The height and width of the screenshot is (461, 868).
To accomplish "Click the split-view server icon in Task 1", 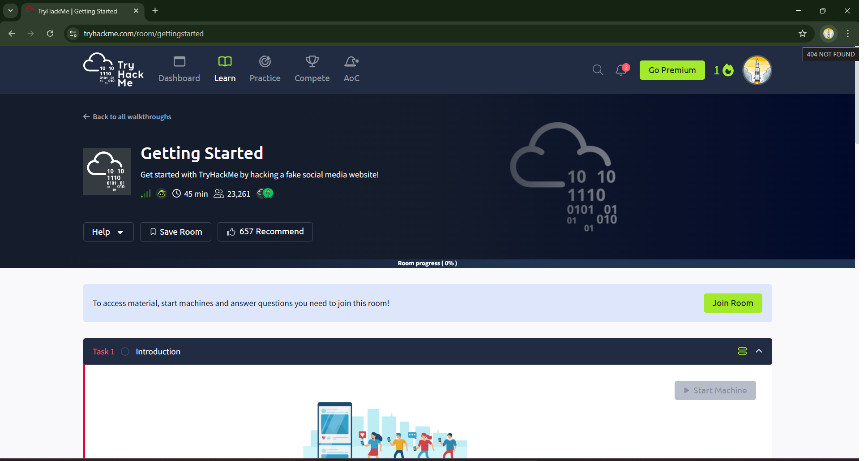I will click(742, 351).
